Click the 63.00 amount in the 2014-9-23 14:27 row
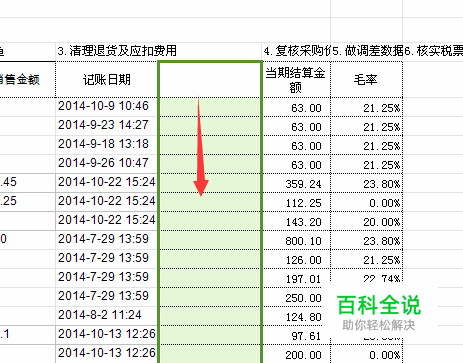Image resolution: width=463 pixels, height=363 pixels. click(x=296, y=126)
